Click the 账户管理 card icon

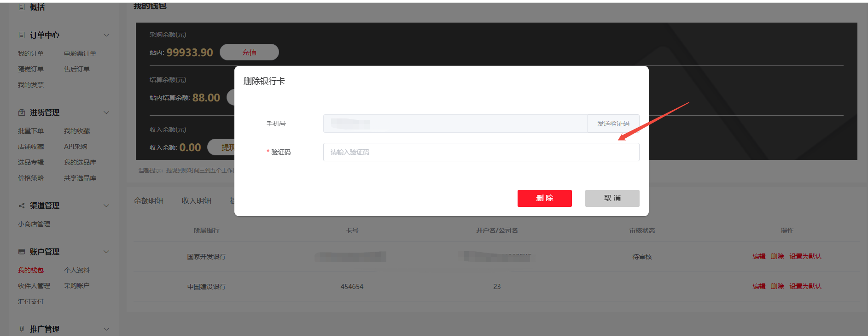22,252
